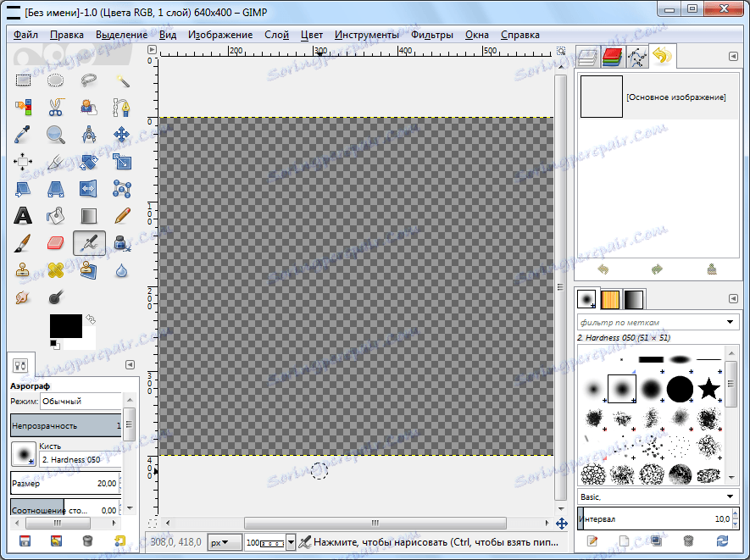750x560 pixels.
Task: Open the px units dropdown
Action: tap(225, 543)
